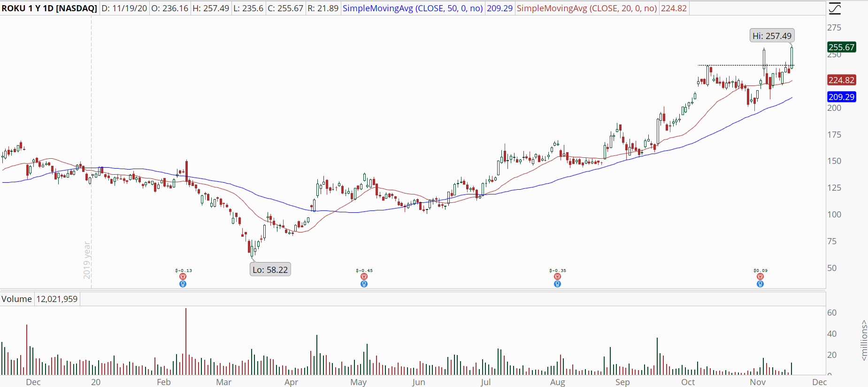This screenshot has width=868, height=387.
Task: Click the ROKU 1 Y 1D [NASDAQ] symbol label
Action: pyautogui.click(x=49, y=8)
